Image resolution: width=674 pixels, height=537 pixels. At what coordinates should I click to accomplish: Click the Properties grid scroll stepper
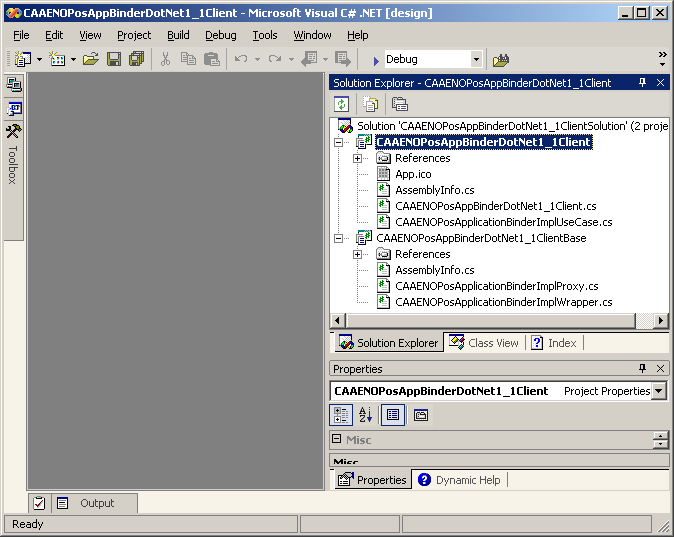coord(660,440)
